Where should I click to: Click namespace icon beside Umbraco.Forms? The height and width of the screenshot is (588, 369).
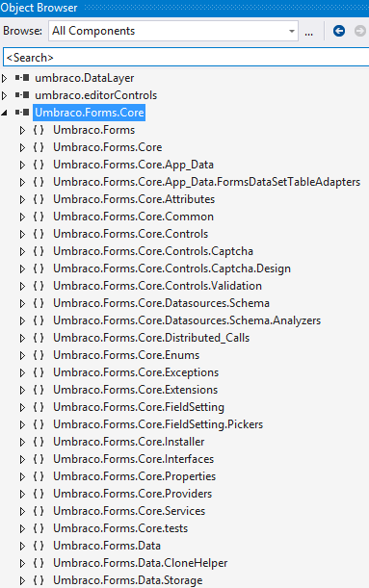point(39,130)
